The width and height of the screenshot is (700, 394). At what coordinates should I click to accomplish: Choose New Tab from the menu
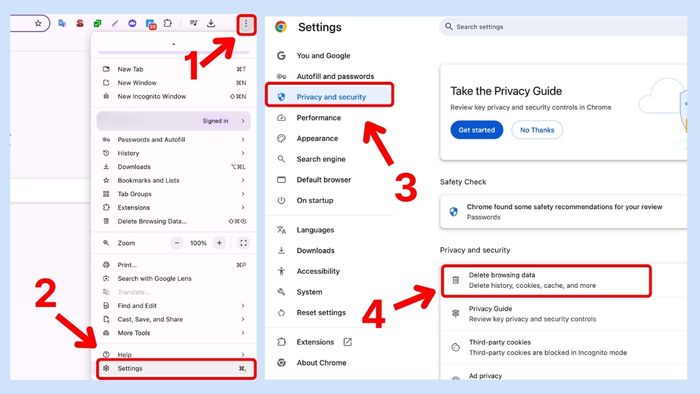coord(174,69)
